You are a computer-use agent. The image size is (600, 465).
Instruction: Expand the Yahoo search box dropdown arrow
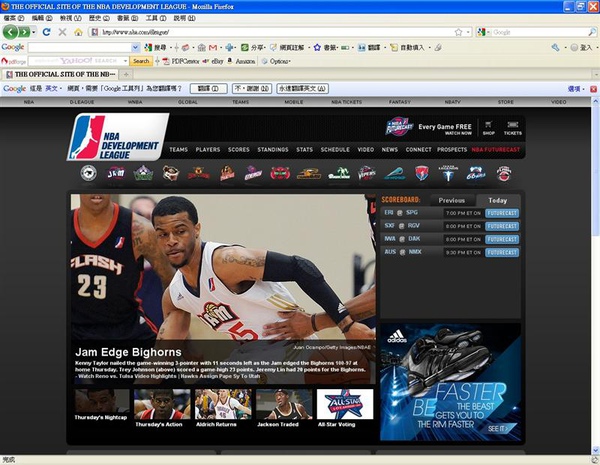tap(125, 61)
